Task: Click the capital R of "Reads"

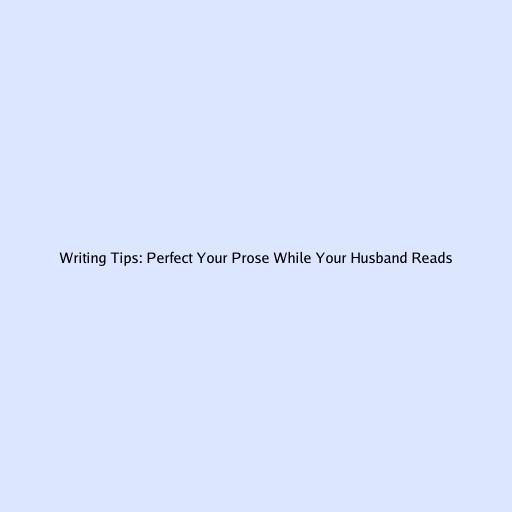Action: (416, 258)
